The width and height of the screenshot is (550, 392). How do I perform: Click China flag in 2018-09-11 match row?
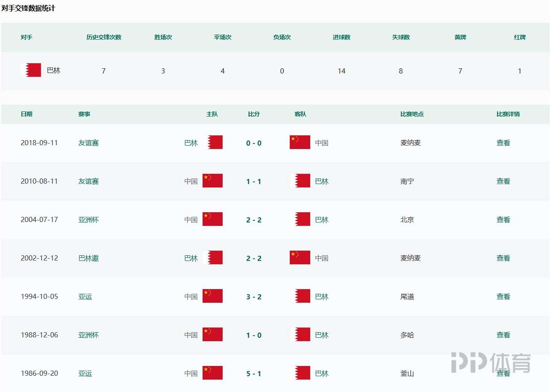pos(300,142)
